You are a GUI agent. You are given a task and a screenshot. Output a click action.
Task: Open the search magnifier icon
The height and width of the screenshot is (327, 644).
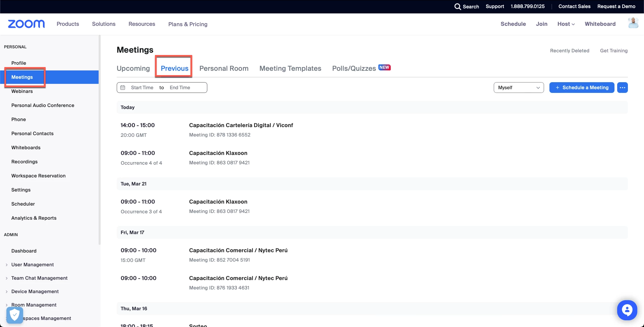point(458,7)
